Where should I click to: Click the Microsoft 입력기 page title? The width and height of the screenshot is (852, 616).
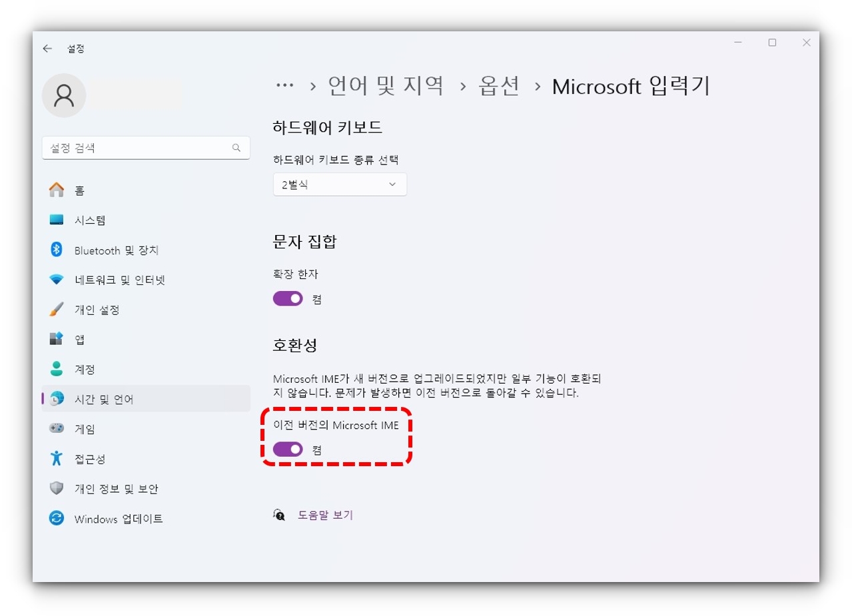coord(631,86)
